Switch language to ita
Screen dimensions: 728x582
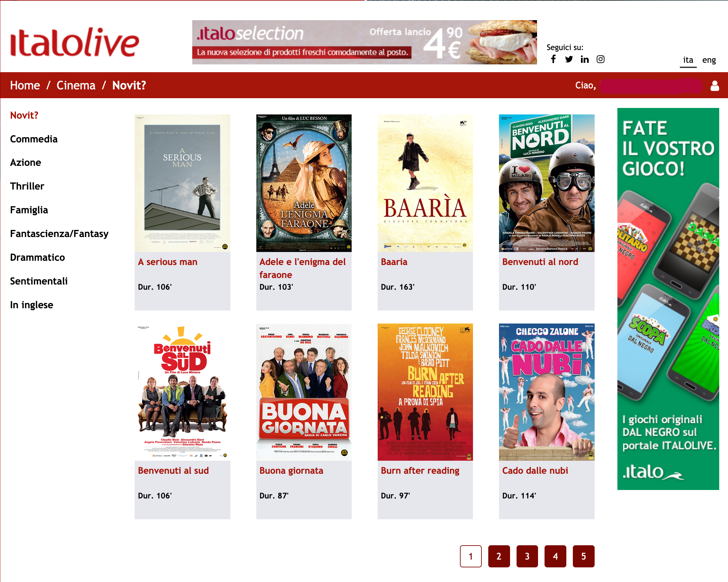(x=688, y=60)
